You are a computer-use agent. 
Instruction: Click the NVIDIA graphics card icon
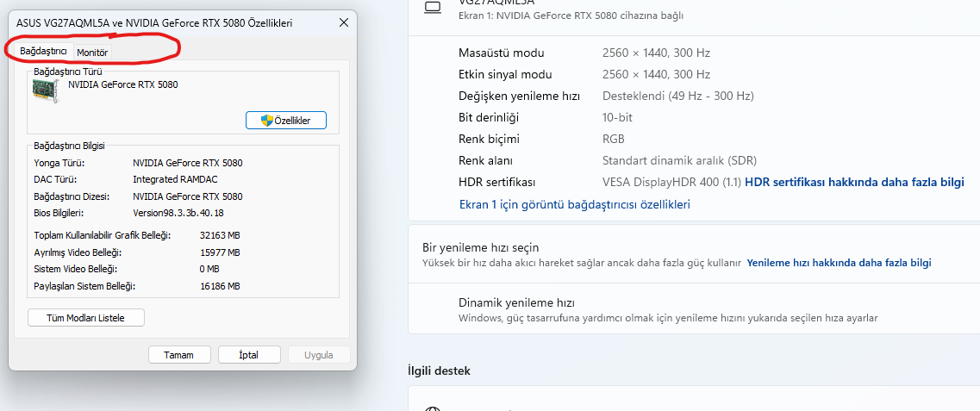click(46, 92)
